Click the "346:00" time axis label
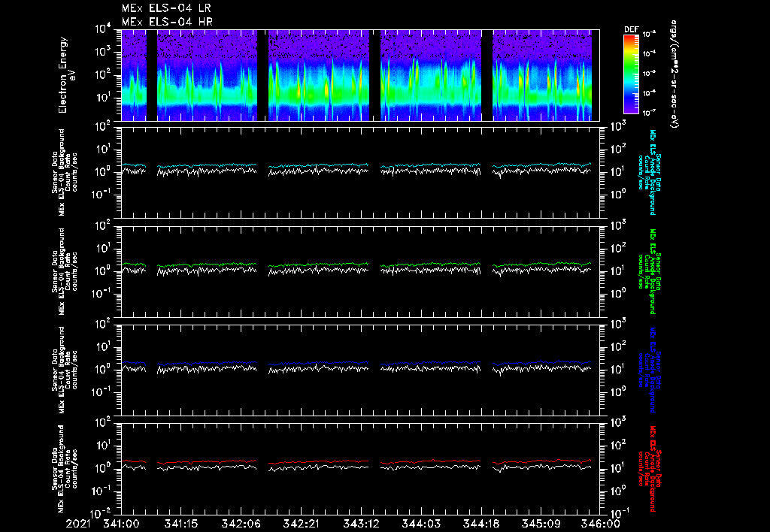This screenshot has height=532, width=770. 600,524
